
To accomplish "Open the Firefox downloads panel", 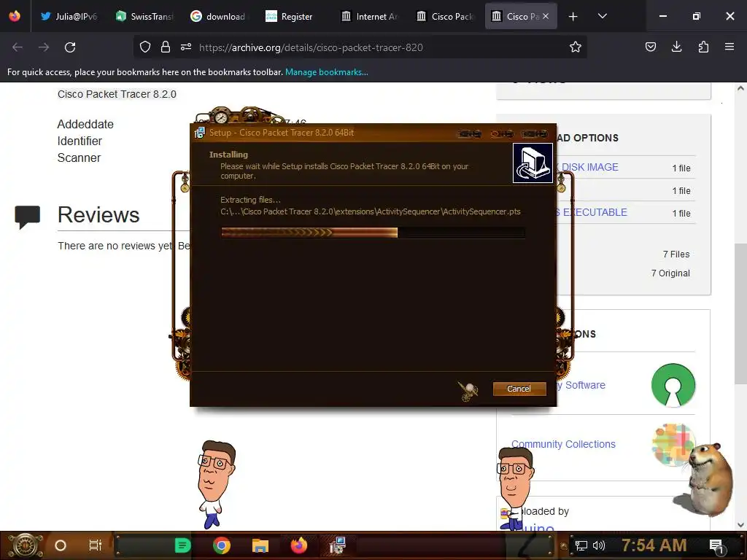I will coord(677,47).
